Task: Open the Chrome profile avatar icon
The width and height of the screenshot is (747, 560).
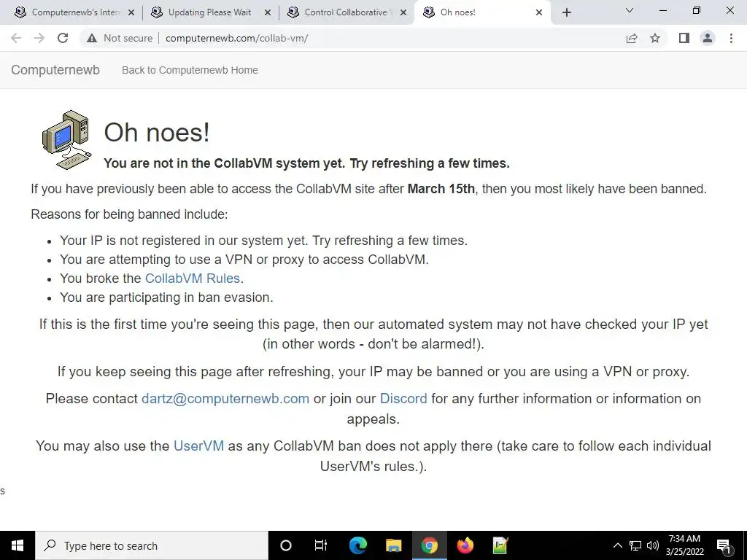Action: (708, 38)
